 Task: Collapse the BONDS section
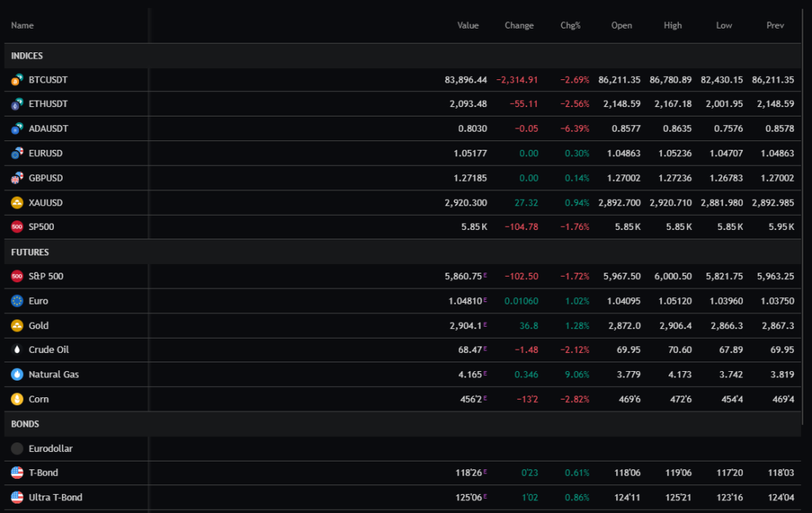coord(24,423)
